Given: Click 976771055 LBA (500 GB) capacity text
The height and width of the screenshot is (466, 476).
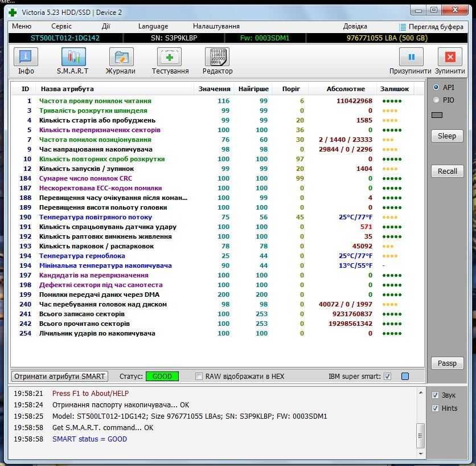Looking at the screenshot, I should pyautogui.click(x=387, y=38).
